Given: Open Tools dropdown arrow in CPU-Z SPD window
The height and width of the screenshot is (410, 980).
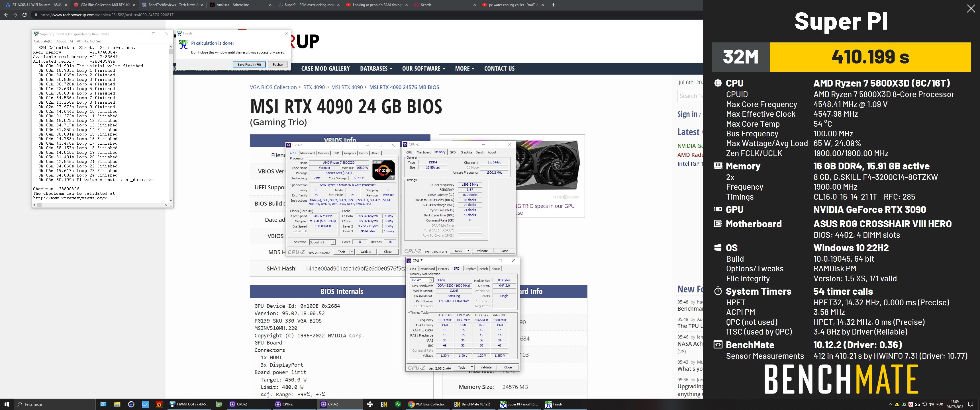Looking at the screenshot, I should pos(472,367).
